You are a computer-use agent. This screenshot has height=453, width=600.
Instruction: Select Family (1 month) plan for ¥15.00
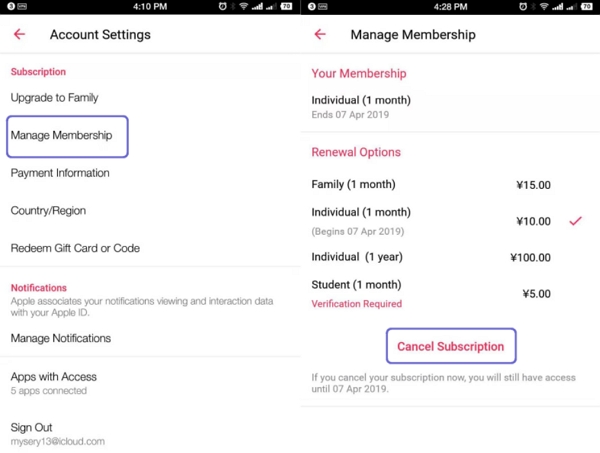430,184
